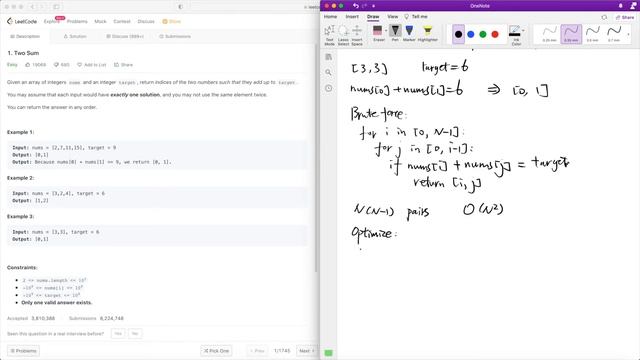Expand more pen thickness options
This screenshot has height=360, width=640.
628,34
